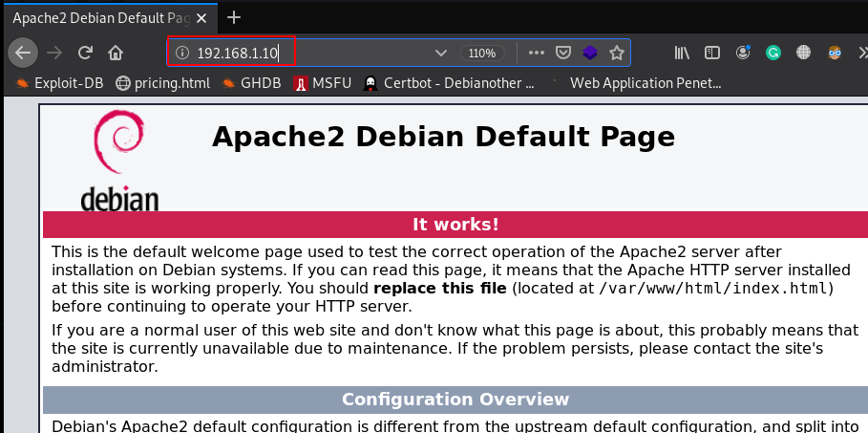Click the forward navigation arrow
This screenshot has height=433, width=868.
tap(54, 54)
